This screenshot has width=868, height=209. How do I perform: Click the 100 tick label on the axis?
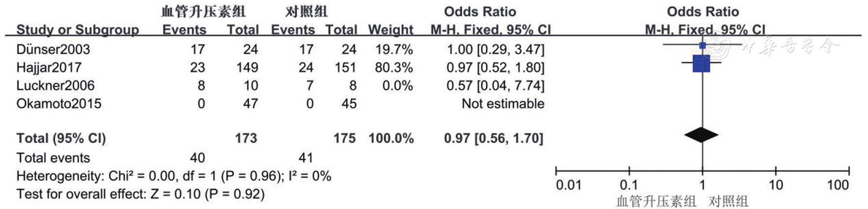tap(838, 185)
